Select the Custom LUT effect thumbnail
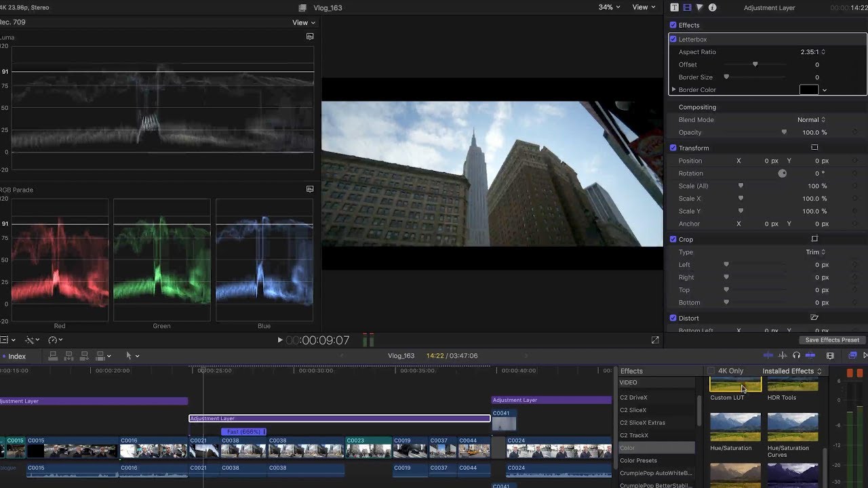 (736, 385)
